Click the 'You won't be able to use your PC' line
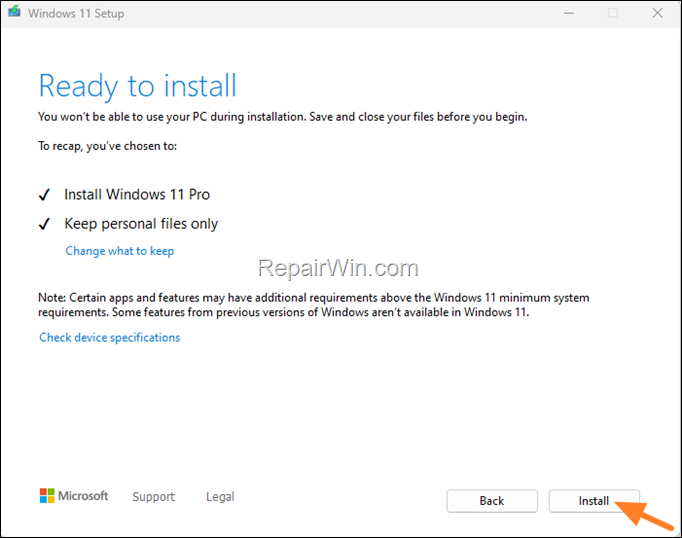The width and height of the screenshot is (682, 538). tap(282, 117)
